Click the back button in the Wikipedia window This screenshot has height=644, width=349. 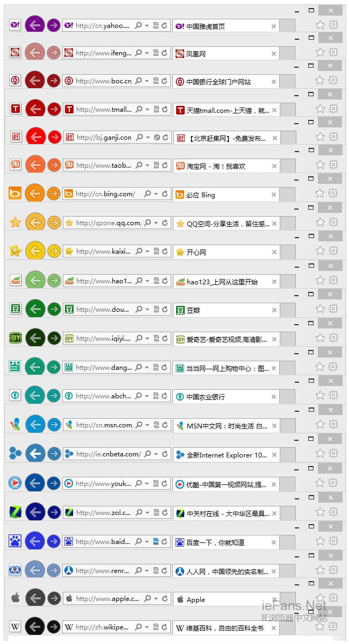pos(35,626)
